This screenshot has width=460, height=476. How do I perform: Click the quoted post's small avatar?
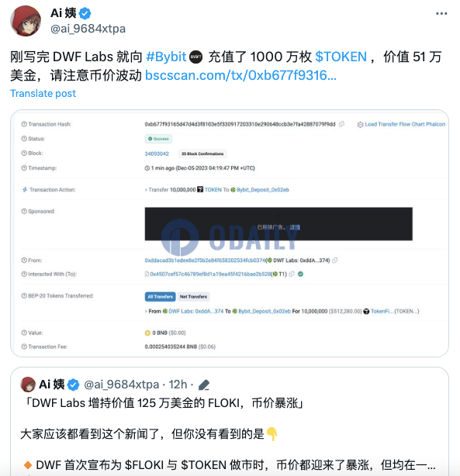tap(28, 385)
